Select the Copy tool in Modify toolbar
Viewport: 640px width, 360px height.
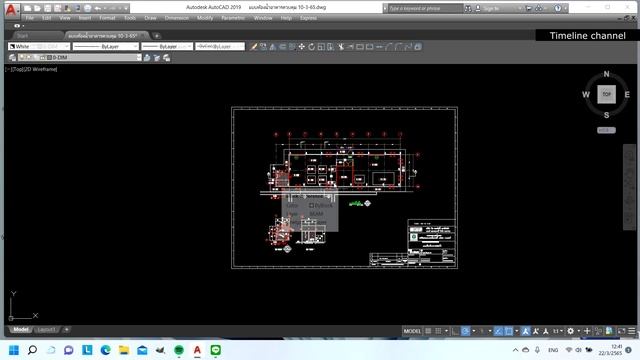point(263,47)
